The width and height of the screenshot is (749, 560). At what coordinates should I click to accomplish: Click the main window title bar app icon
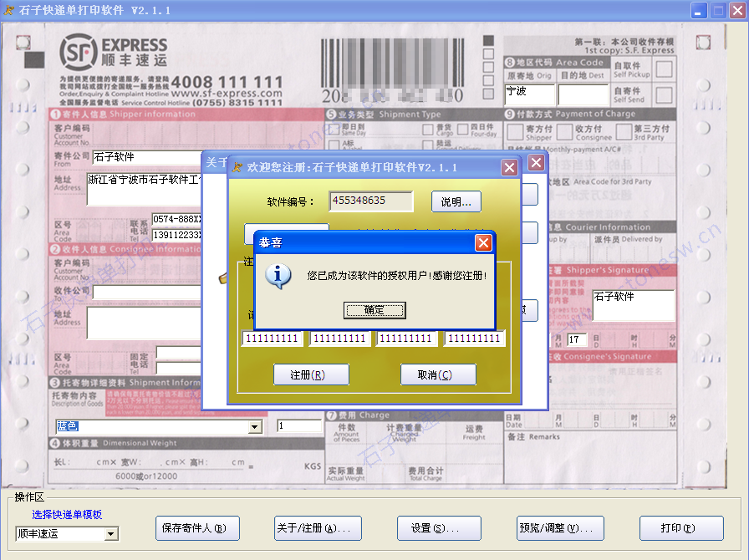8,9
